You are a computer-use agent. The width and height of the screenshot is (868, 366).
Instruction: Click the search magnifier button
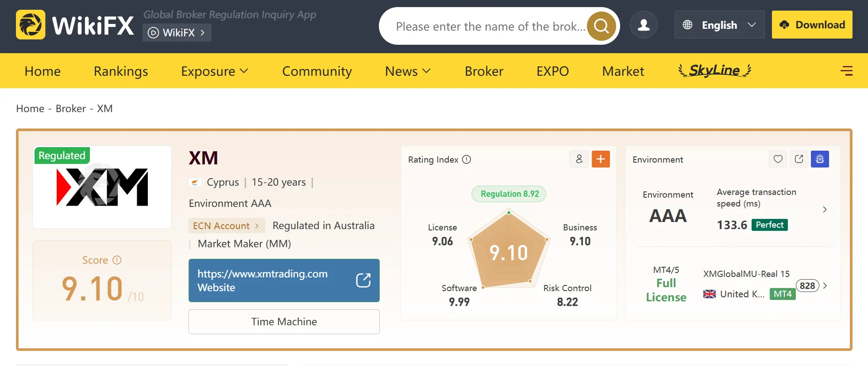(602, 26)
